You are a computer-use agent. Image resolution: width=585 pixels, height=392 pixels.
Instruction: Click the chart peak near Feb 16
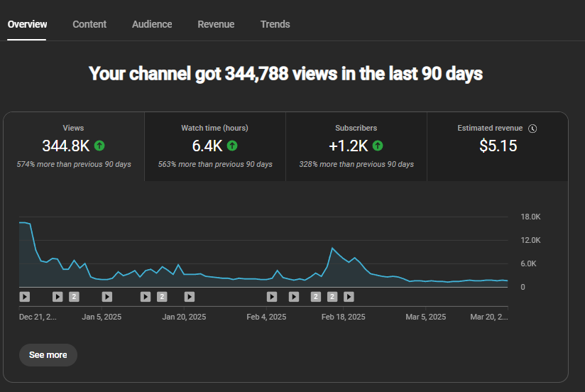332,248
